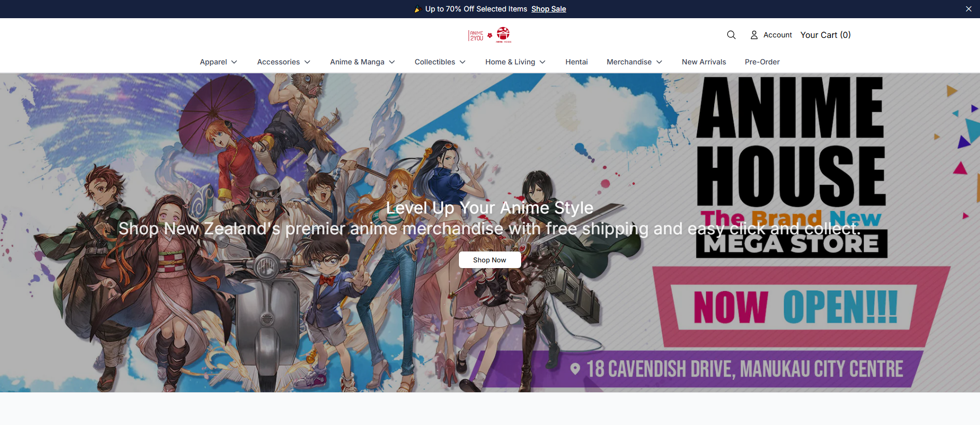
Task: Open the Account link text
Action: coord(778,35)
